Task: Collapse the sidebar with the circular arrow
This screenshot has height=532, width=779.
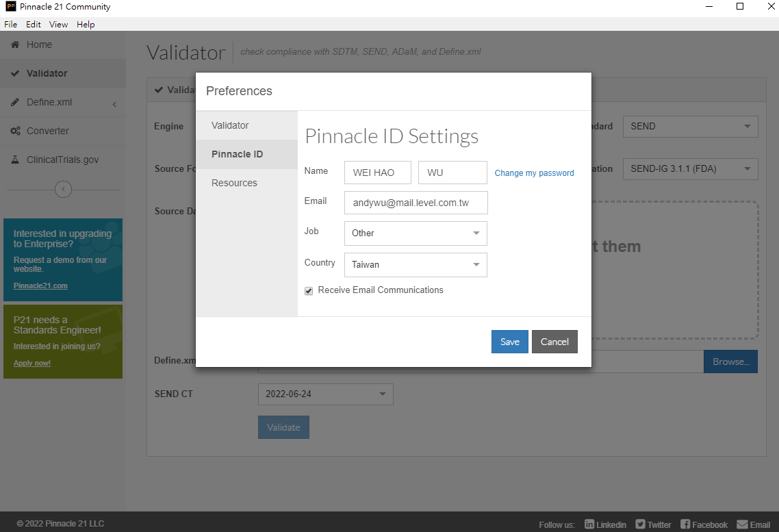Action: pos(63,189)
